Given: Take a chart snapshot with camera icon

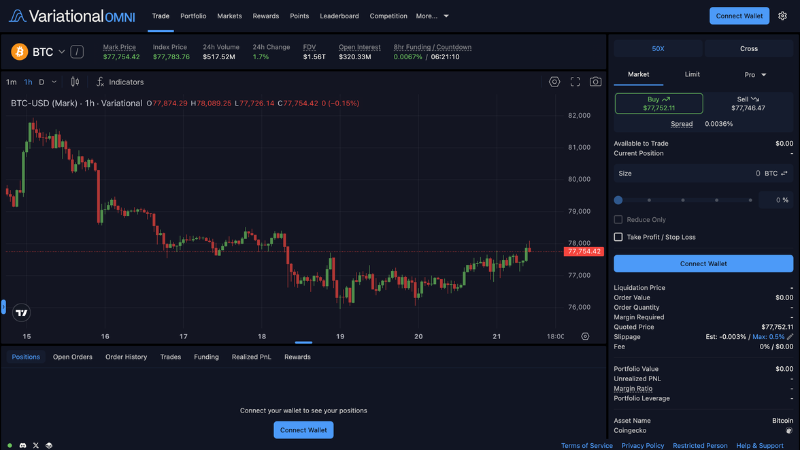Looking at the screenshot, I should click(x=595, y=82).
